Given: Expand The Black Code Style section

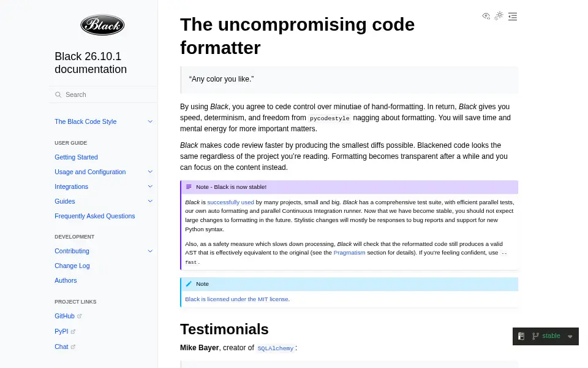Looking at the screenshot, I should point(150,121).
